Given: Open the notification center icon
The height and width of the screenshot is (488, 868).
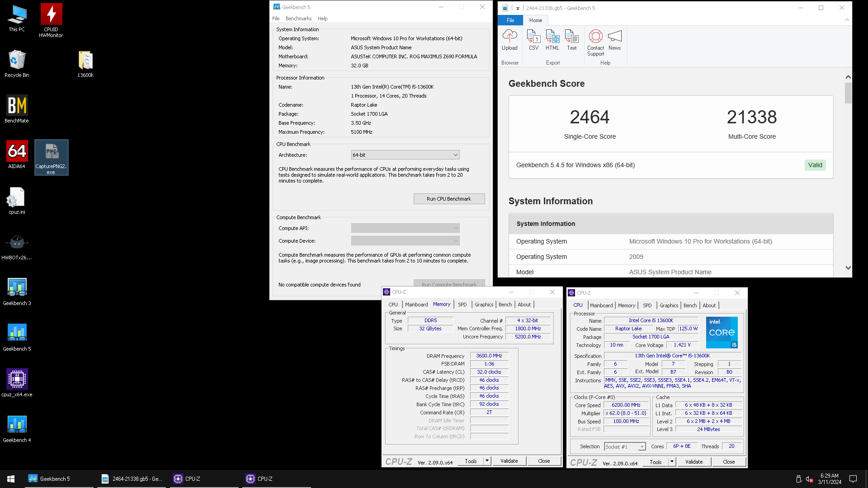Looking at the screenshot, I should tap(853, 479).
